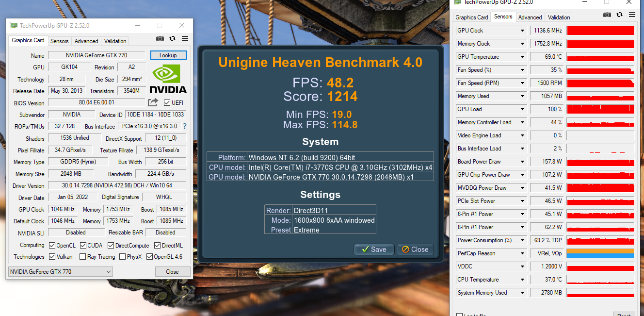Viewport: 644px width, 316px height.
Task: Click the 157.8 W Board Power Draw value
Action: point(547,162)
